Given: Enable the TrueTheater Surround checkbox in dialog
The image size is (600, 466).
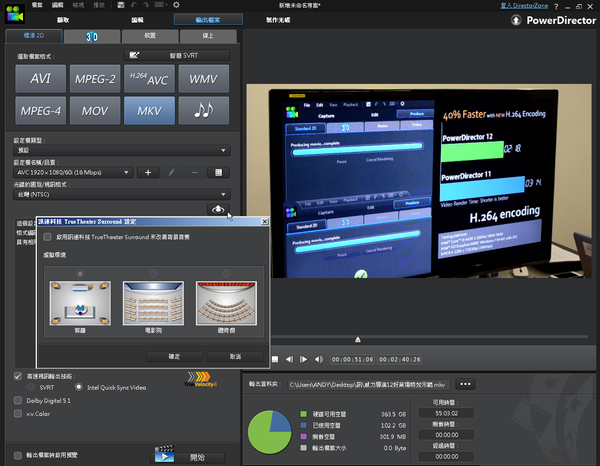Looking at the screenshot, I should (48, 237).
